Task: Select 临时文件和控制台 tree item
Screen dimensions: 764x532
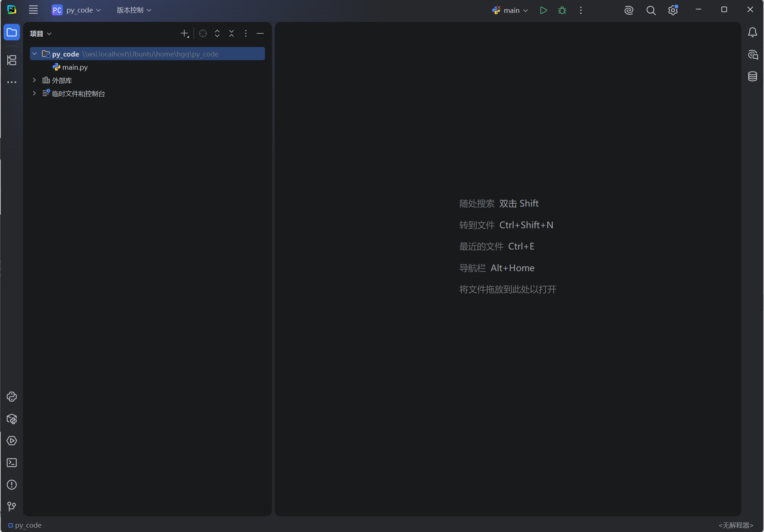Action: pyautogui.click(x=74, y=94)
